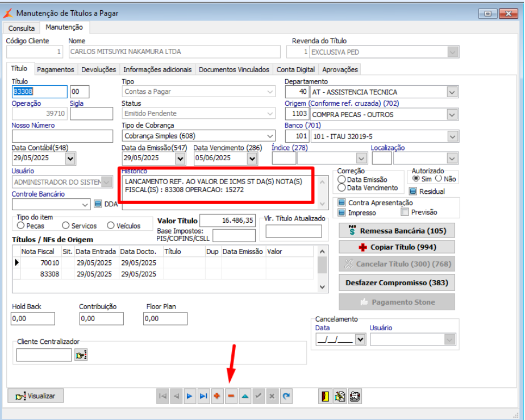Image resolution: width=525 pixels, height=420 pixels.
Task: Refresh data with the curved arrow icon
Action: 286,396
